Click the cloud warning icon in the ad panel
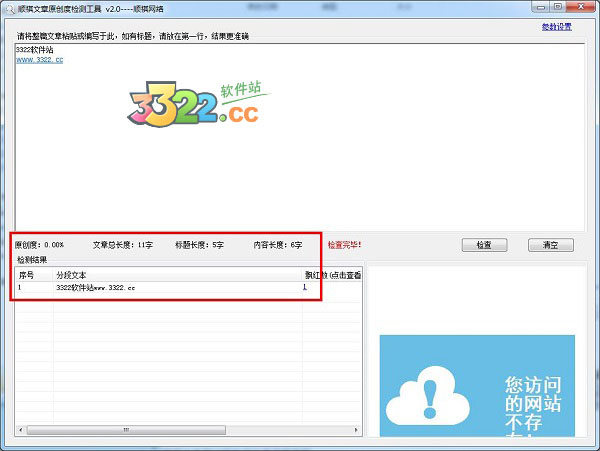The height and width of the screenshot is (451, 600). [428, 396]
